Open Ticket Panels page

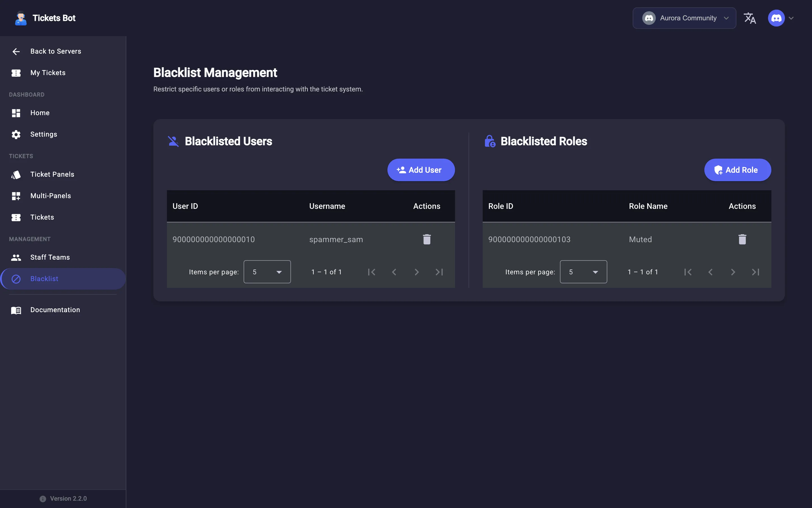63,174
